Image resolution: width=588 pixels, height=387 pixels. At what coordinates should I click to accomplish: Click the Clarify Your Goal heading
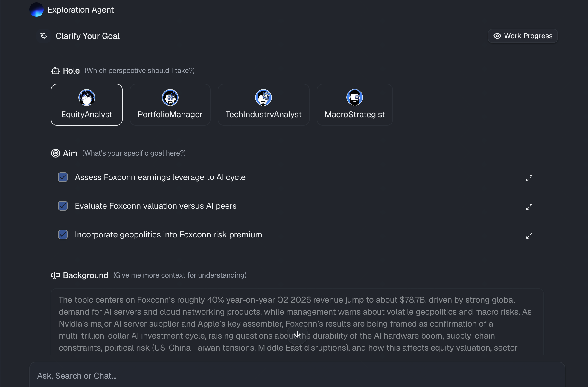click(88, 36)
